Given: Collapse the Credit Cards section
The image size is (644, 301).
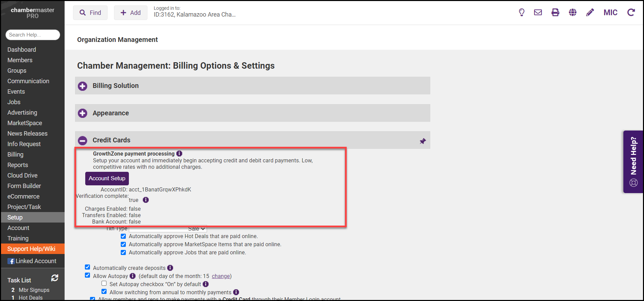Looking at the screenshot, I should click(x=83, y=140).
